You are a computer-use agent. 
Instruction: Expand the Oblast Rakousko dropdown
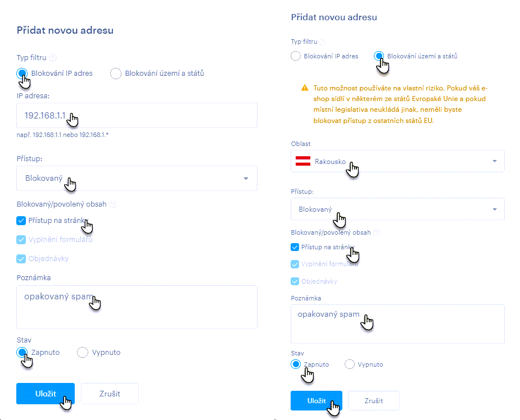click(397, 161)
